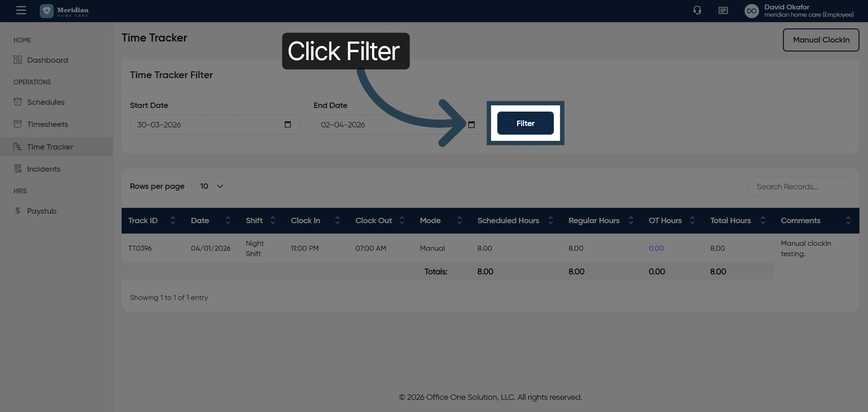Open the hamburger navigation menu
The height and width of the screenshot is (412, 868).
pos(21,10)
